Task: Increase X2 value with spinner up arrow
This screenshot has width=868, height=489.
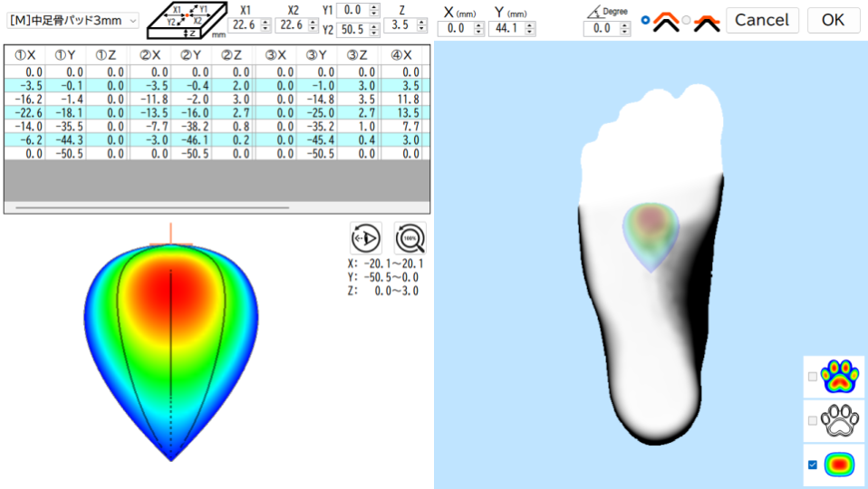Action: tap(313, 22)
